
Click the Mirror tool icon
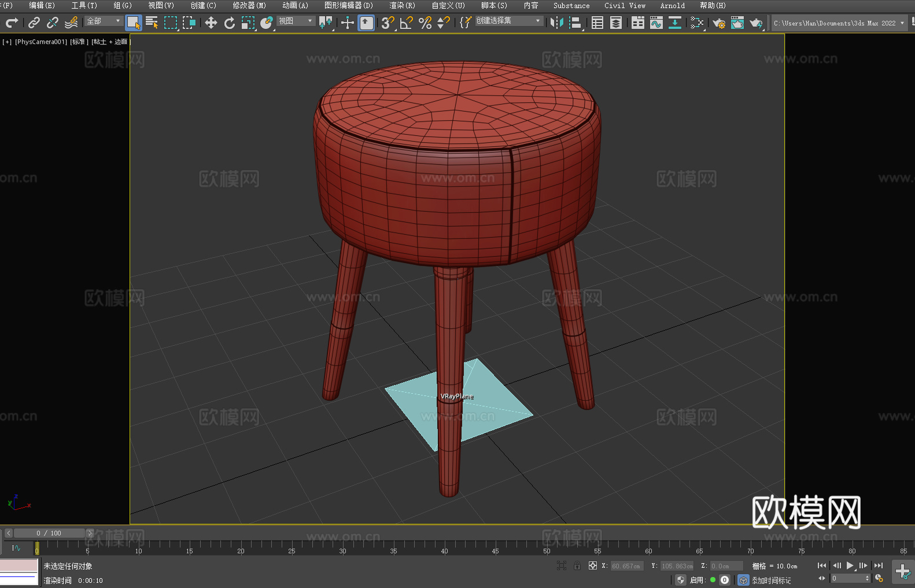click(x=557, y=23)
